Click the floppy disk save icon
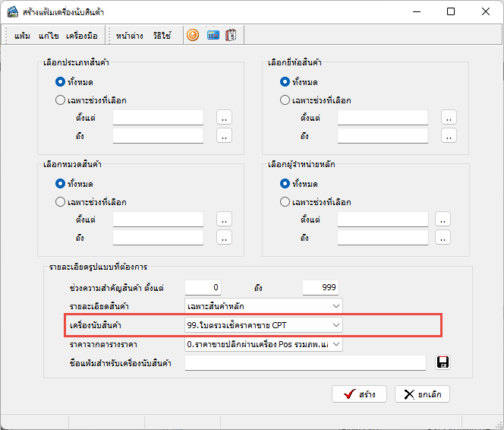Image resolution: width=504 pixels, height=430 pixels. (443, 362)
